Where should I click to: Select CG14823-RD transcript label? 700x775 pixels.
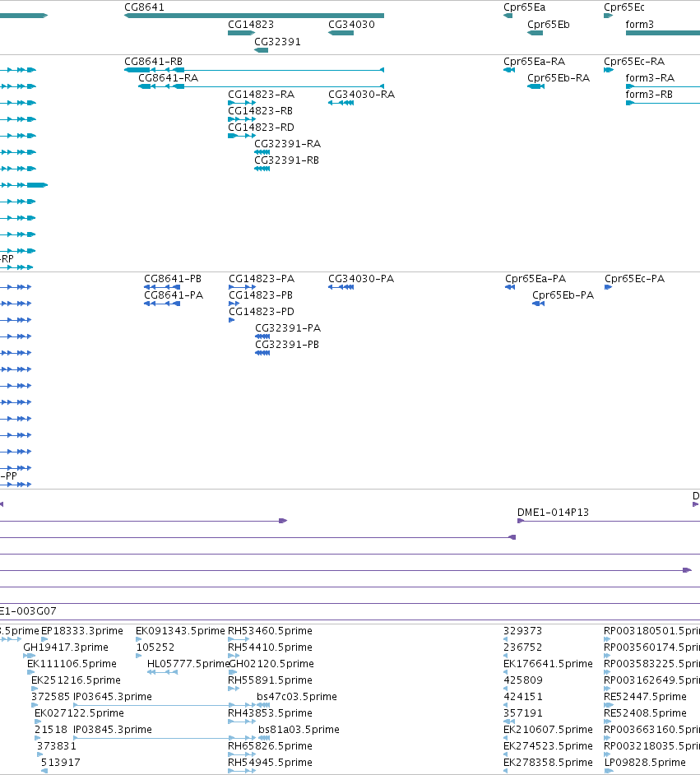point(261,128)
